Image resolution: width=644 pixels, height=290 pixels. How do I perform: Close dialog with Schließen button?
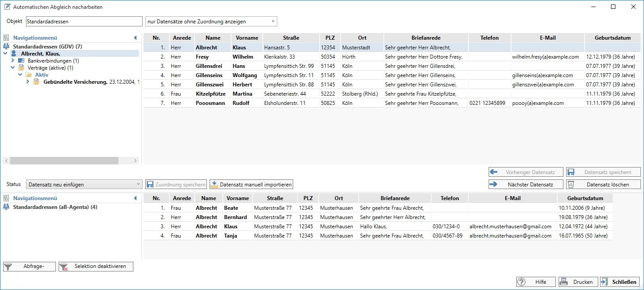pos(619,282)
